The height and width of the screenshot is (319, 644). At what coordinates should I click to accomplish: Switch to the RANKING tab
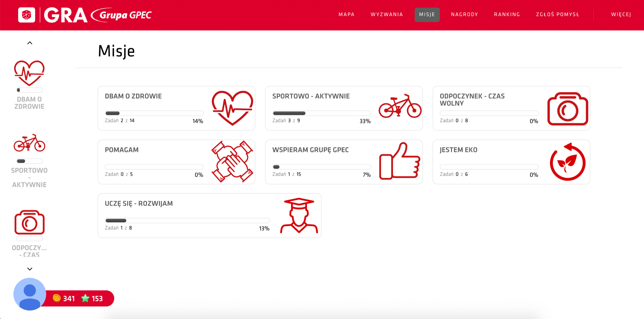tap(507, 15)
